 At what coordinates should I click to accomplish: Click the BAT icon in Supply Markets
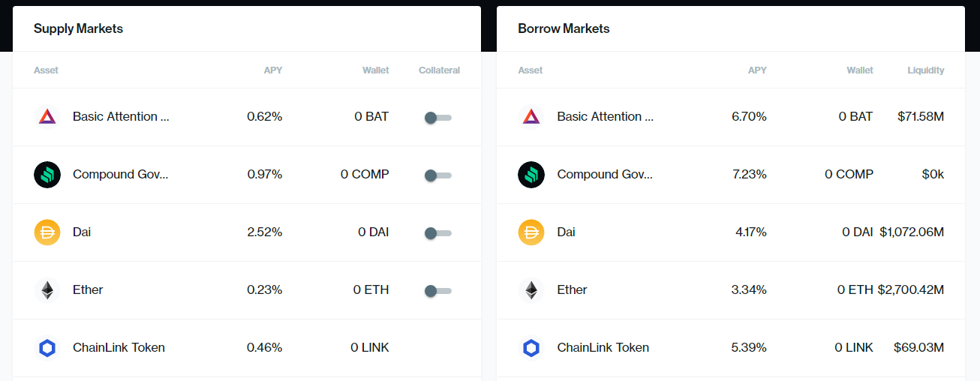(x=47, y=117)
